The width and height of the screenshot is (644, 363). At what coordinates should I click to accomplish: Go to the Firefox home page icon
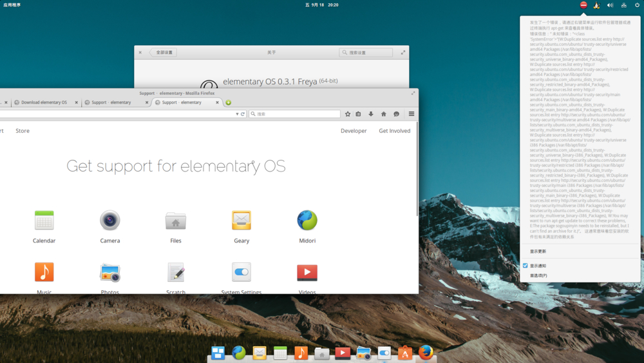[x=384, y=114]
